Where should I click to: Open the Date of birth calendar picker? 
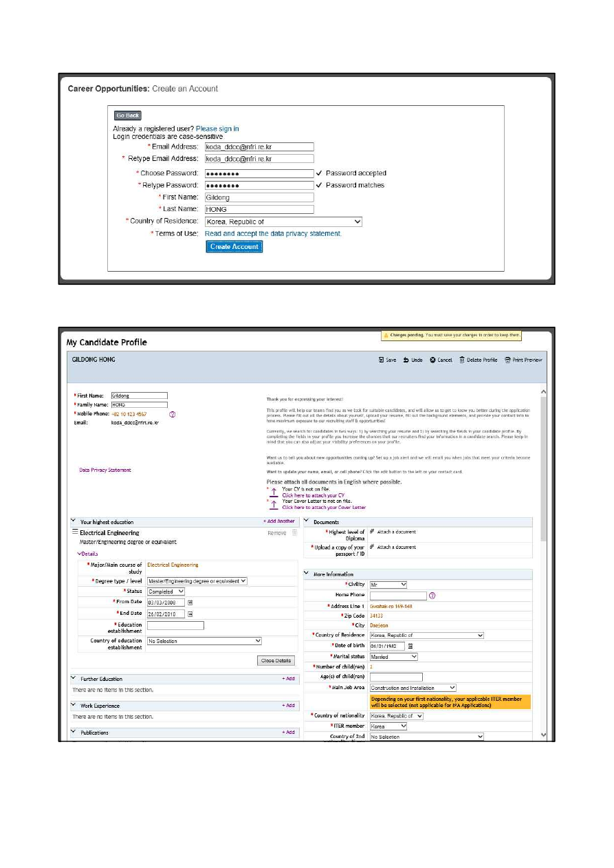pos(410,646)
